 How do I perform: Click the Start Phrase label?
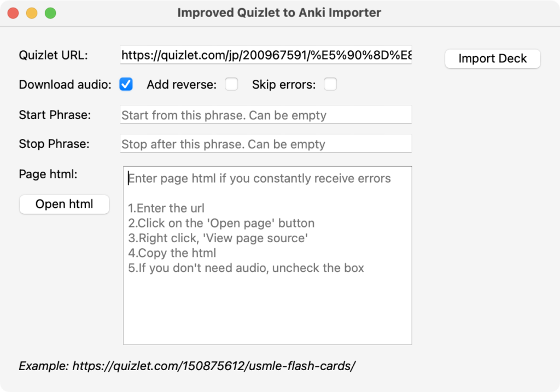coord(55,115)
